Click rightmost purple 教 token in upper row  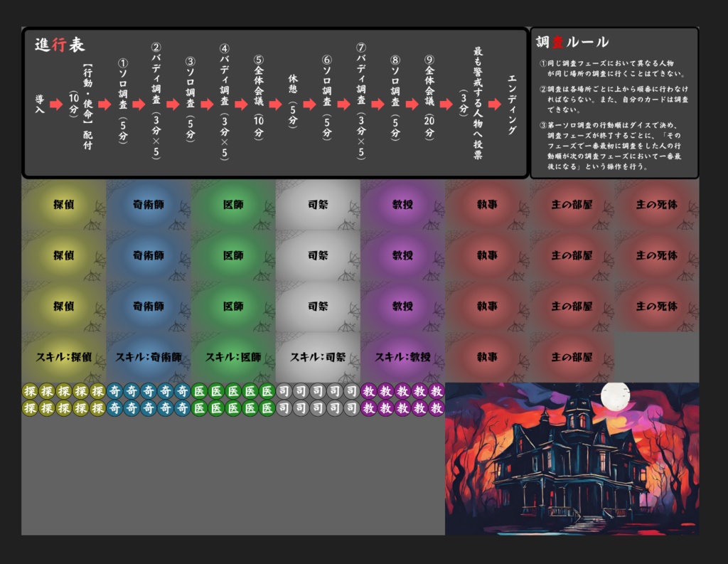[x=437, y=391]
